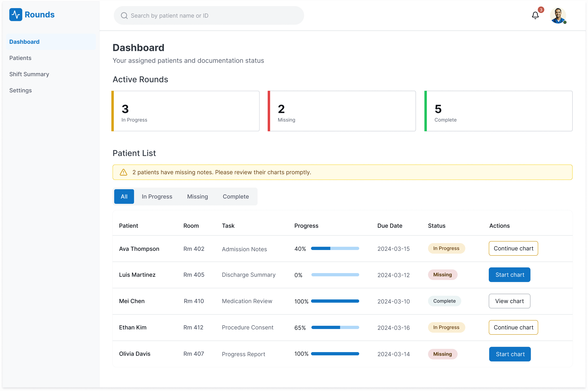The width and height of the screenshot is (588, 391).
Task: Select the All filter tab
Action: point(124,197)
